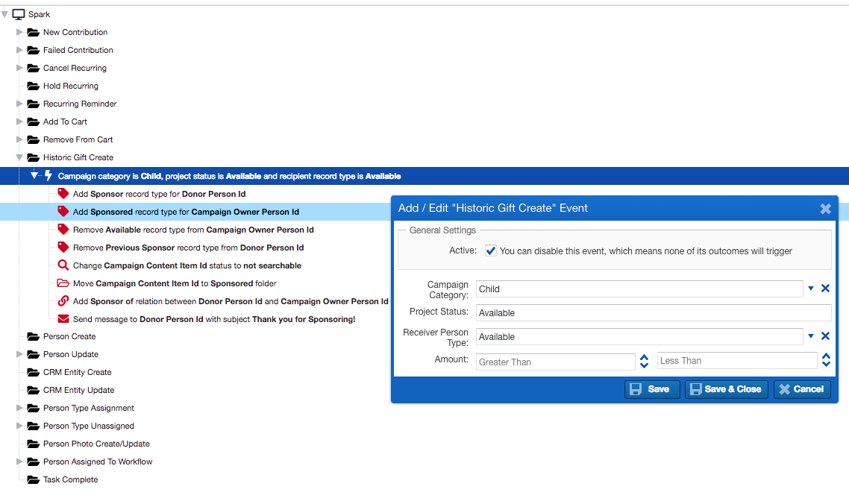
Task: Clear Campaign Category using the blue X icon
Action: pyautogui.click(x=825, y=289)
